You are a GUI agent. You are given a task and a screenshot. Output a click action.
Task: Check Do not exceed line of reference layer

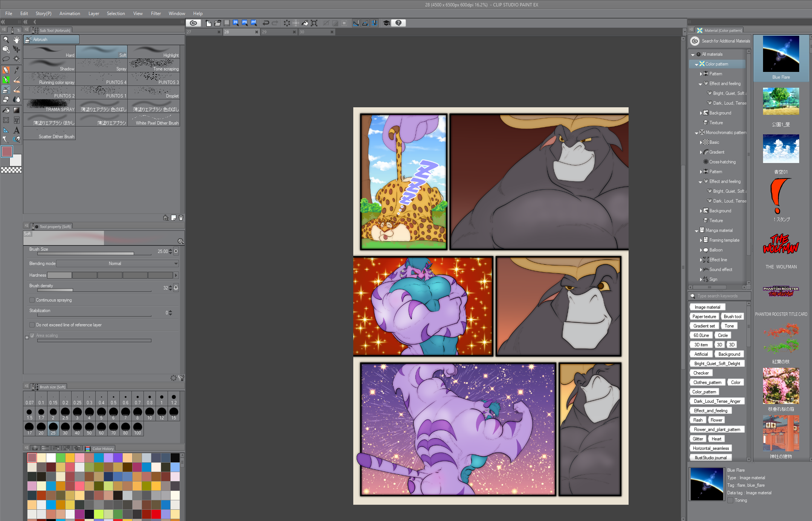pos(32,325)
